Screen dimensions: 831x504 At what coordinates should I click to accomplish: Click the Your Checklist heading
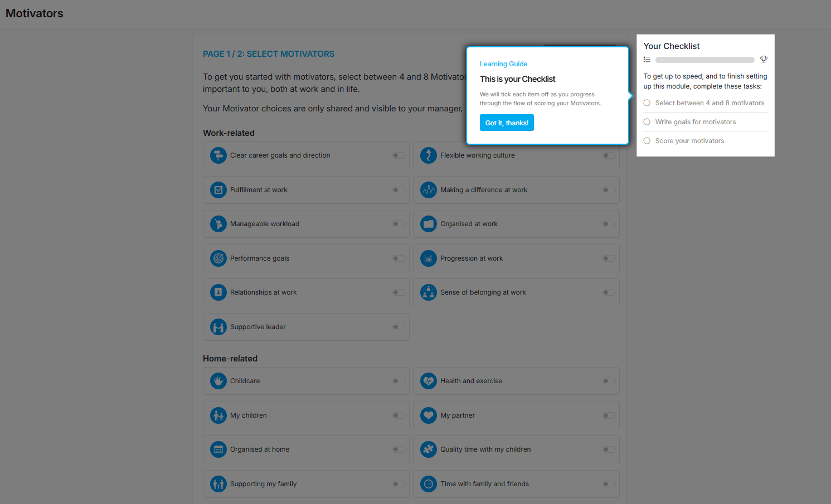[672, 46]
